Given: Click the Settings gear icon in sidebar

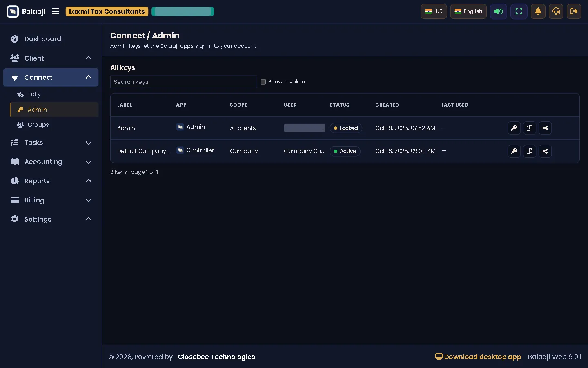Looking at the screenshot, I should tap(15, 219).
